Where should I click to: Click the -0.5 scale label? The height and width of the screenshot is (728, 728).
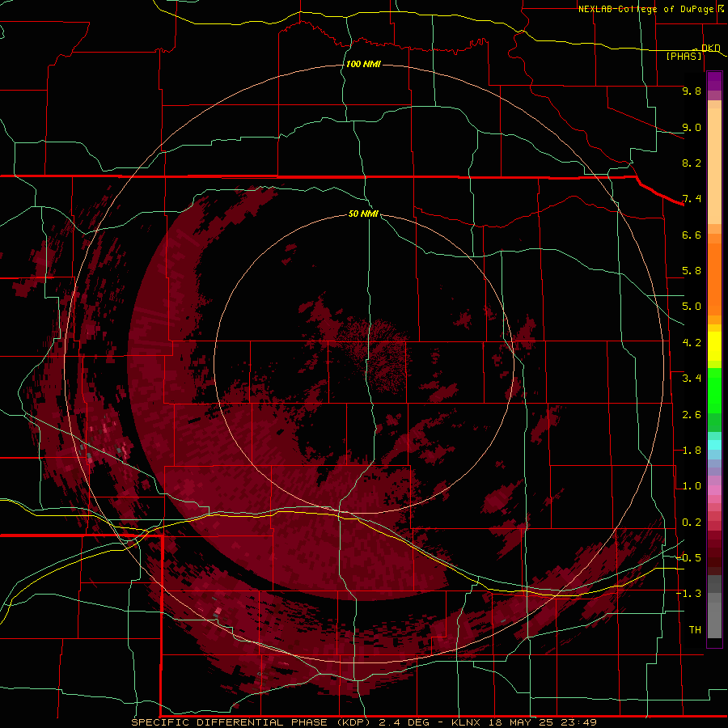point(688,558)
